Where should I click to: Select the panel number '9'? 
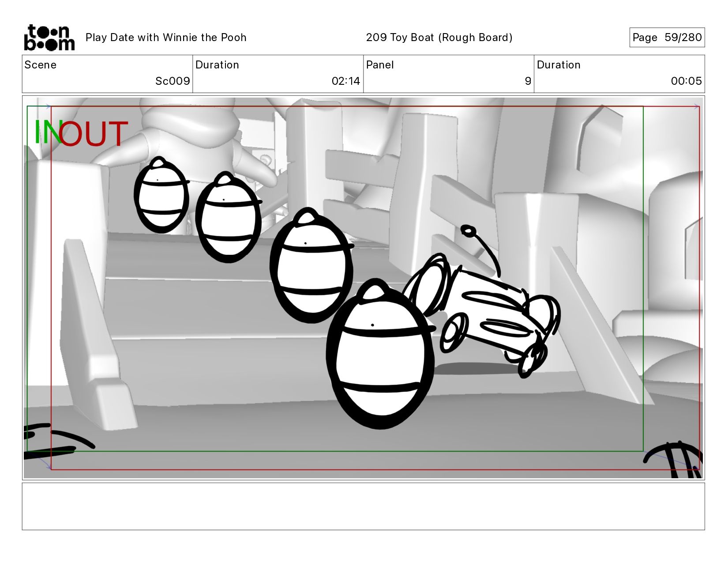[528, 81]
